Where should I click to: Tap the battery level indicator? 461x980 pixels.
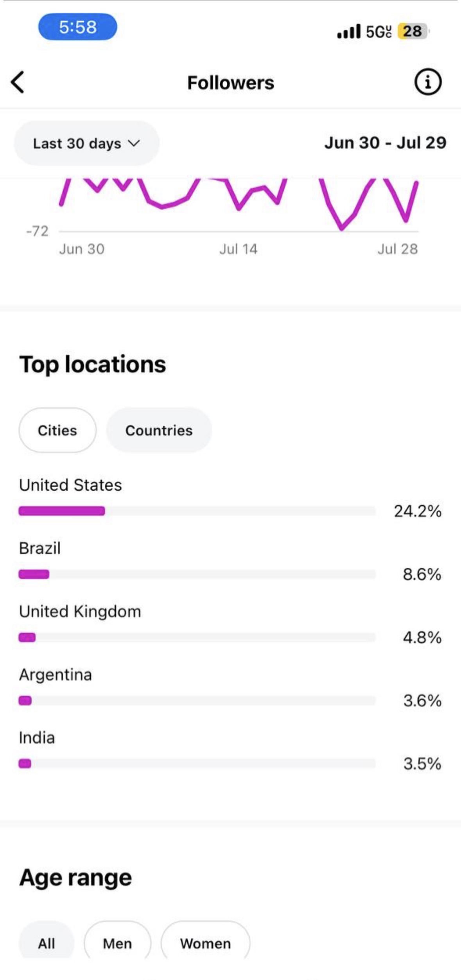(x=413, y=32)
